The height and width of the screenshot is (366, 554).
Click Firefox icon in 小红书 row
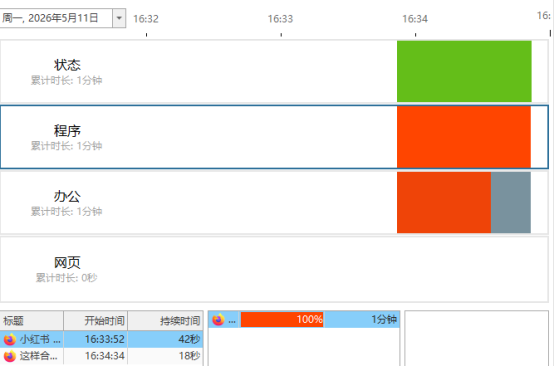10,340
